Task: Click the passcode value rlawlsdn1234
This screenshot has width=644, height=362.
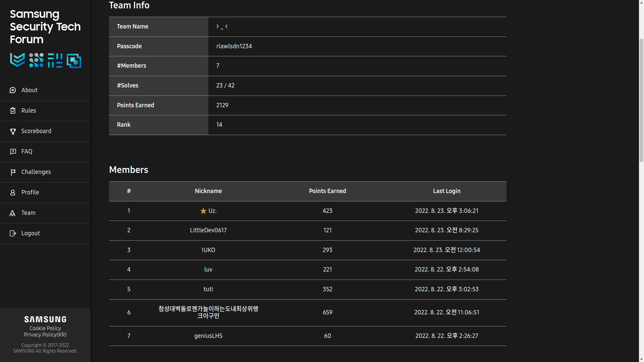Action: pyautogui.click(x=234, y=46)
